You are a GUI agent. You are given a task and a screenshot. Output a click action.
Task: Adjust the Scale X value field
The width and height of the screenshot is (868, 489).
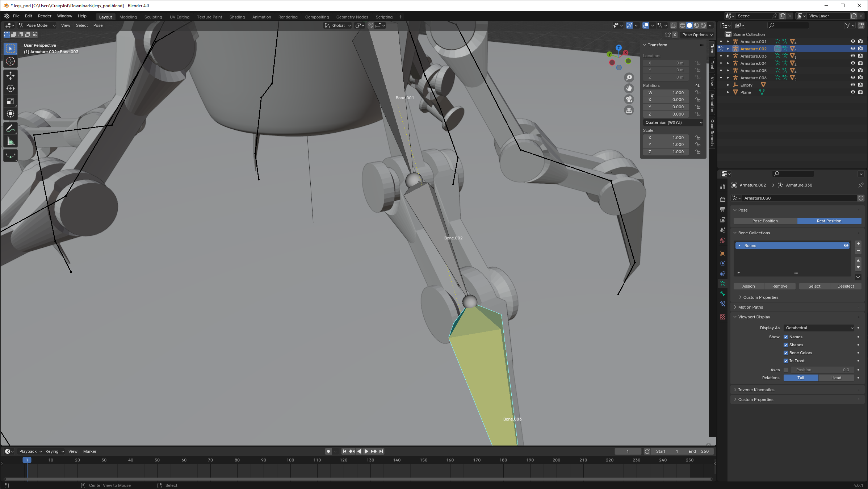[666, 138]
